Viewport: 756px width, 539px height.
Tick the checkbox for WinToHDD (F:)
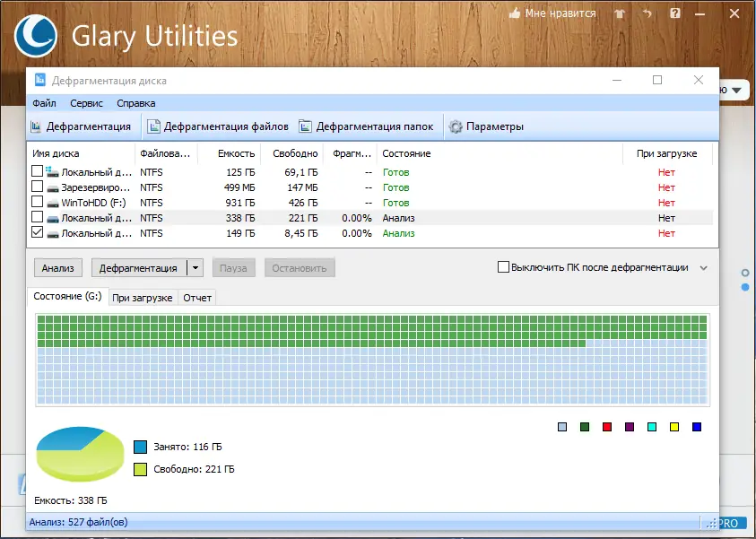(37, 202)
